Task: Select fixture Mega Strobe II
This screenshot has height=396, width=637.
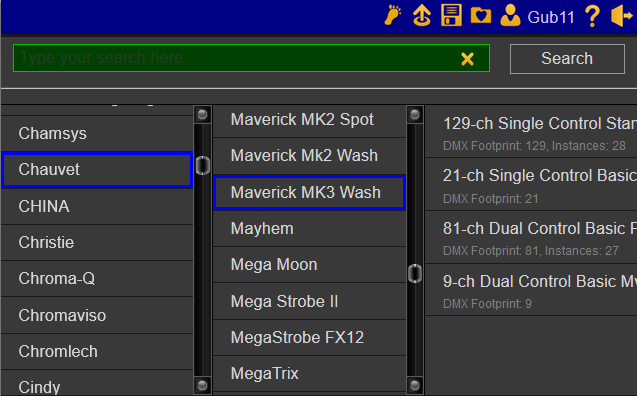Action: [x=310, y=301]
